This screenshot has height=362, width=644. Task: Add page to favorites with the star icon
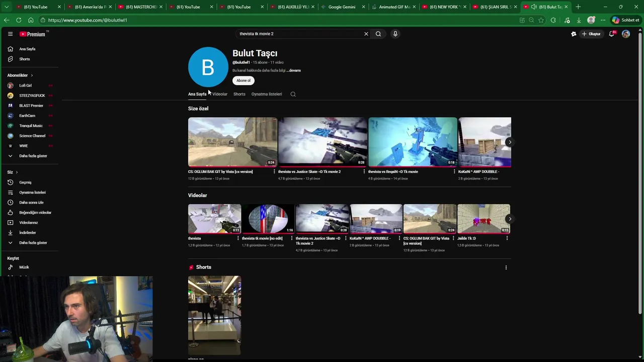coord(541,20)
